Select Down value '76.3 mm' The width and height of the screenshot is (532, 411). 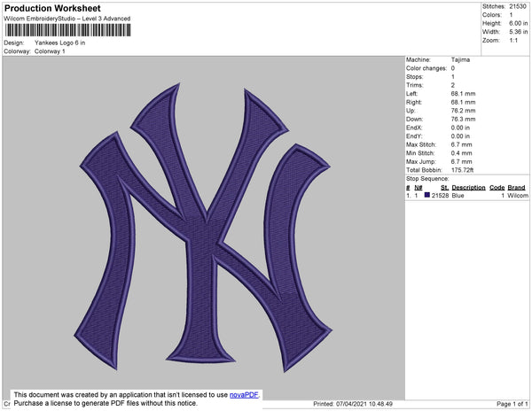point(463,119)
